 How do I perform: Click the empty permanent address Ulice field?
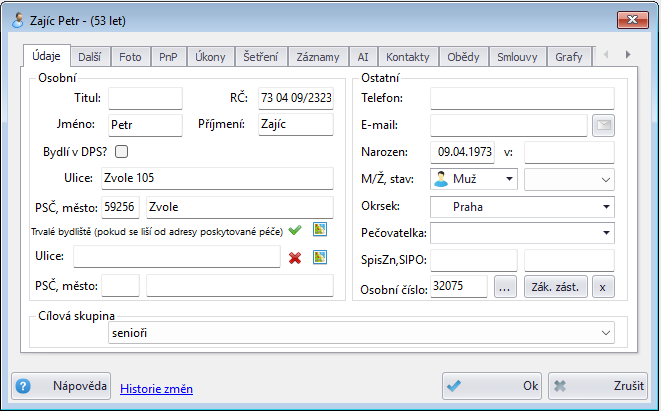[177, 256]
